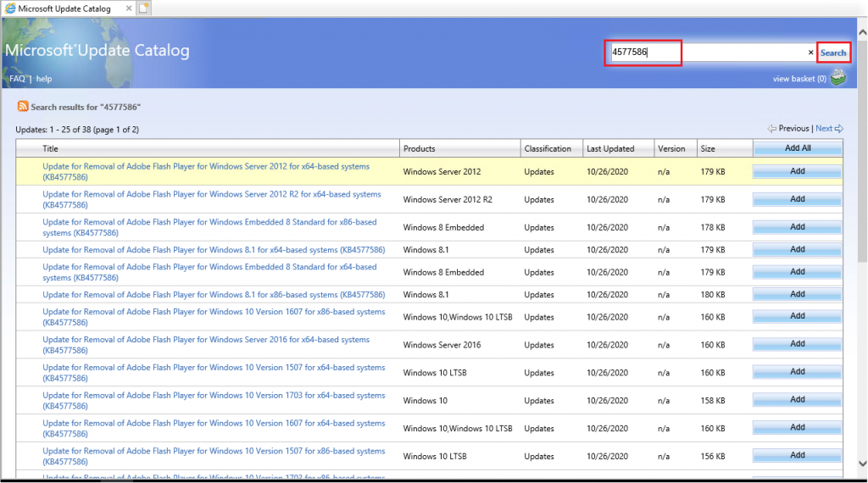Open Windows Server 2012 x64 Flash removal update
Viewport: 868px width, 483px height.
pos(206,171)
